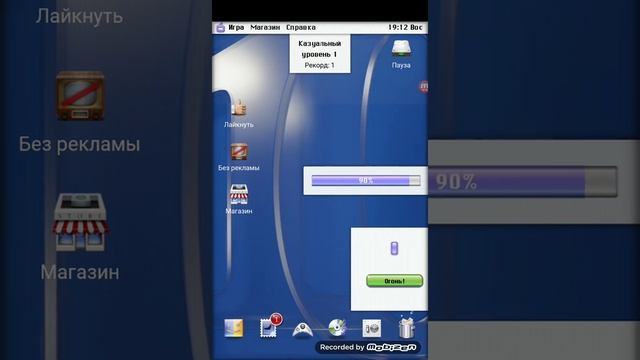
Task: Open the trash can dock icon
Action: click(x=407, y=327)
